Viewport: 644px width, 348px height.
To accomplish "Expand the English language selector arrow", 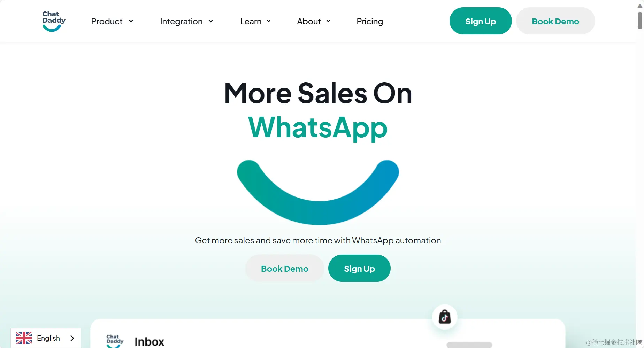I will click(72, 338).
